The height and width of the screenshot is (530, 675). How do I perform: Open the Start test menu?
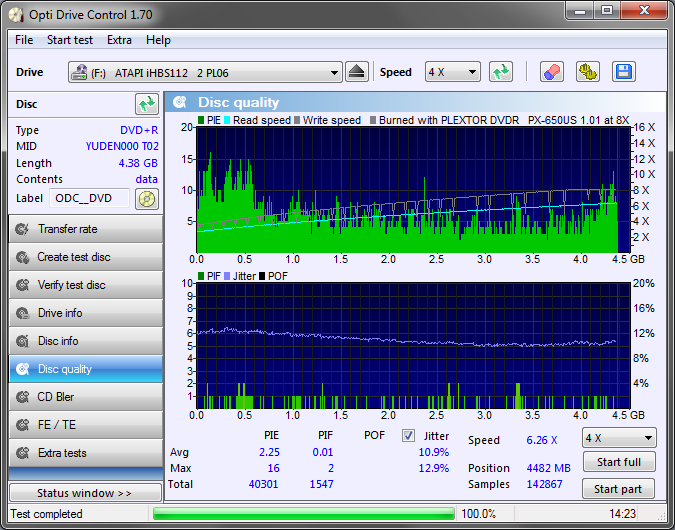click(x=70, y=40)
